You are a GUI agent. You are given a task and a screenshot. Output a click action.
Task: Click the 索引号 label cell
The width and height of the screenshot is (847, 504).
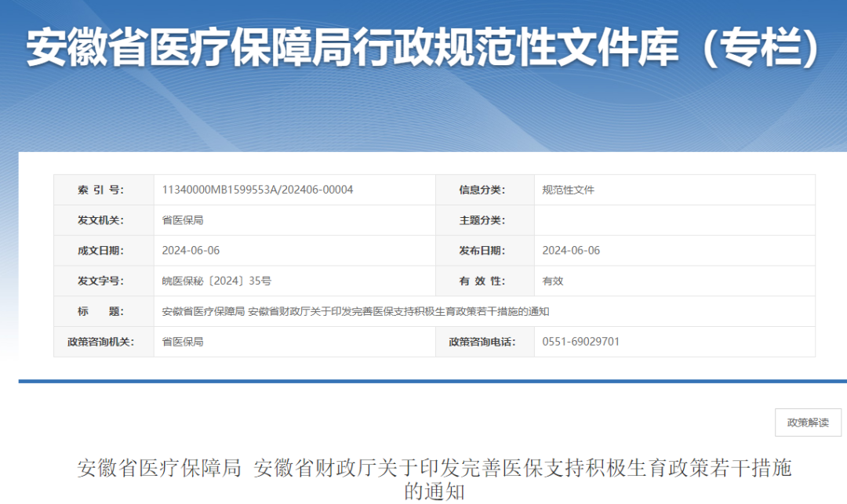pos(104,190)
